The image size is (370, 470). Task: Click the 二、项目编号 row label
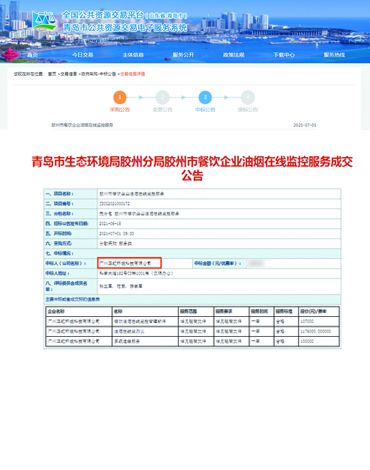pyautogui.click(x=60, y=204)
